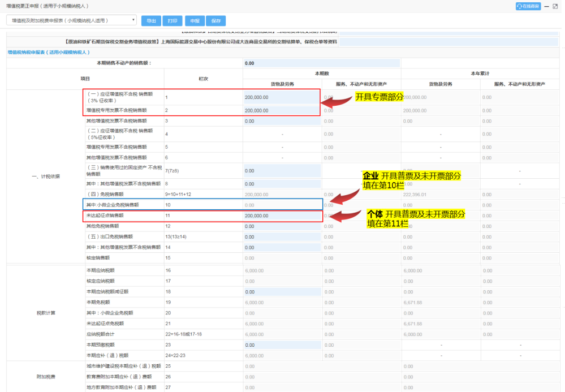
Task: Click the 222,396.01 cumulative value in row 9
Action: coord(415,195)
